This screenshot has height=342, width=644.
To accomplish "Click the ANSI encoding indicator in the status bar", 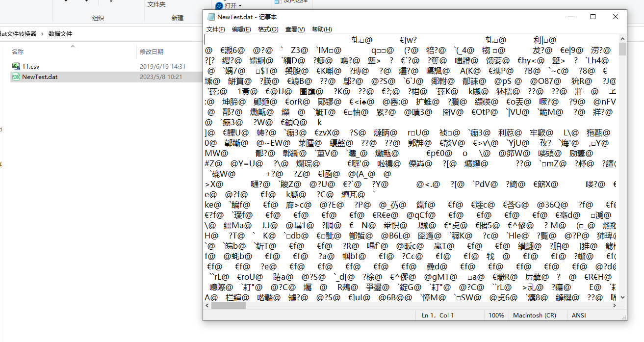I will click(578, 315).
